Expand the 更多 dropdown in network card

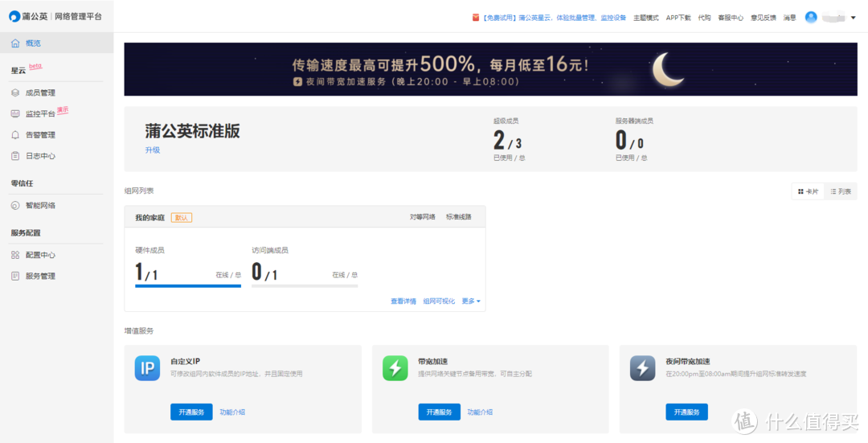[471, 301]
